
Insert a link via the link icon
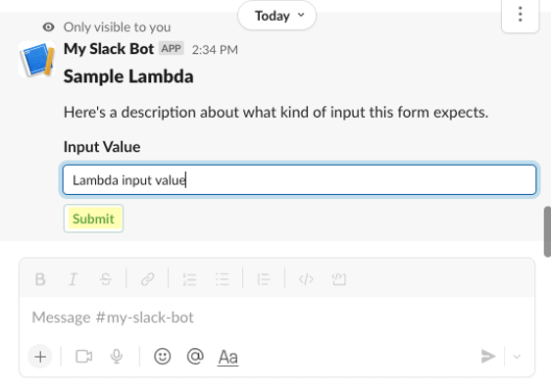click(148, 279)
